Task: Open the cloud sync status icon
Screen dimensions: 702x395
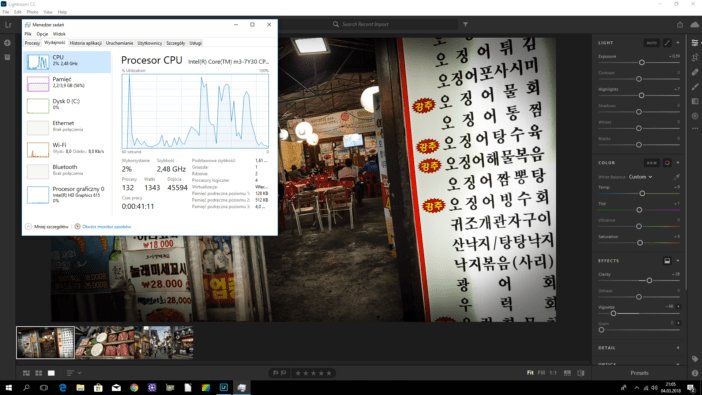Action: pyautogui.click(x=695, y=25)
